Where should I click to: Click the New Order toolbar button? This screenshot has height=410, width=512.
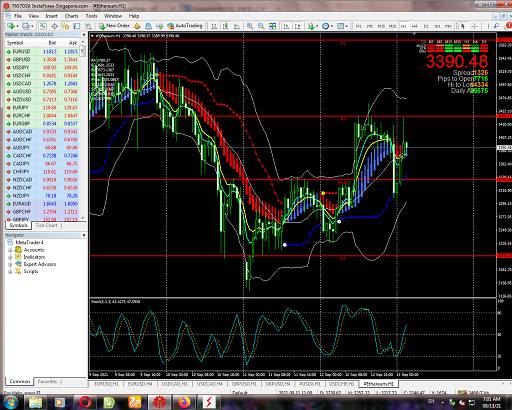point(113,26)
